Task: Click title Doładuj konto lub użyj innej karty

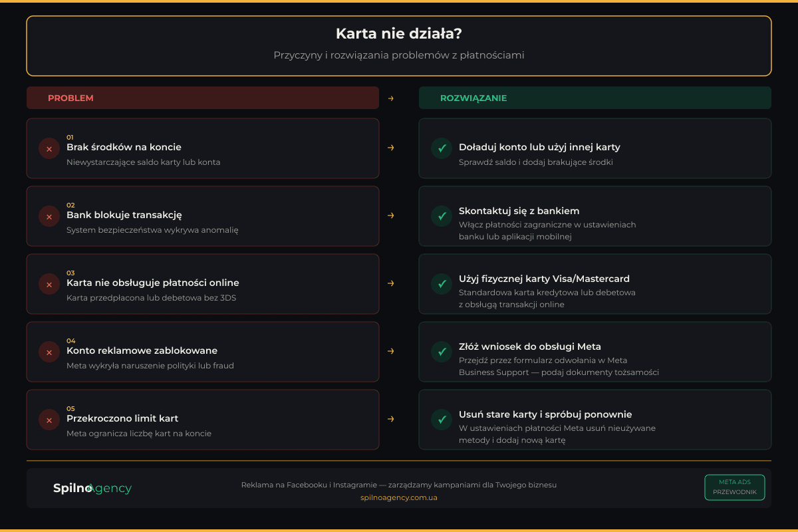Action: click(539, 147)
